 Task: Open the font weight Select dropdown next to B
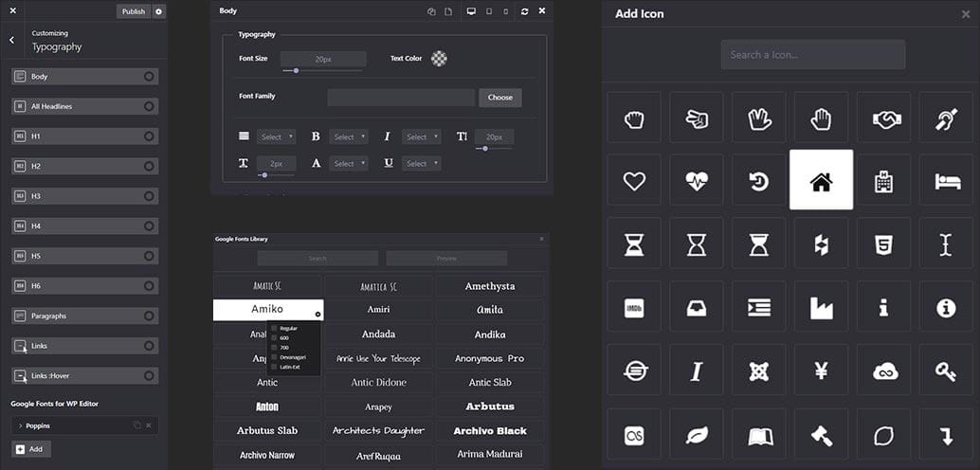tap(348, 137)
